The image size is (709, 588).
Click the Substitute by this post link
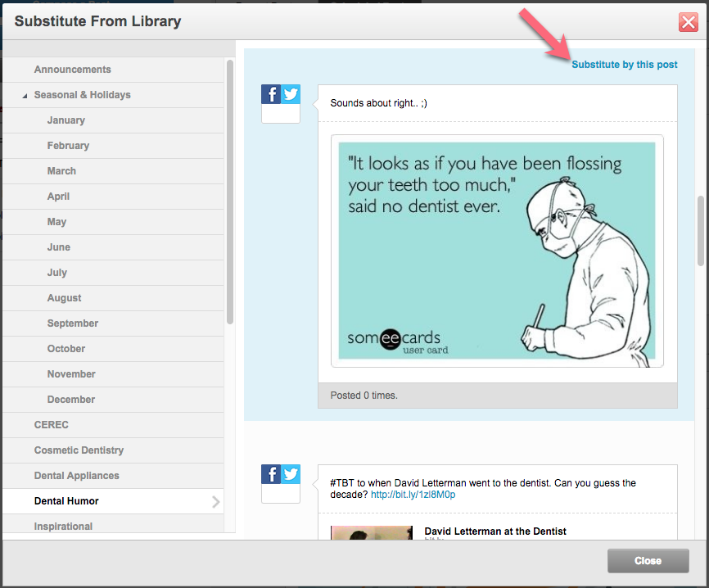coord(625,65)
